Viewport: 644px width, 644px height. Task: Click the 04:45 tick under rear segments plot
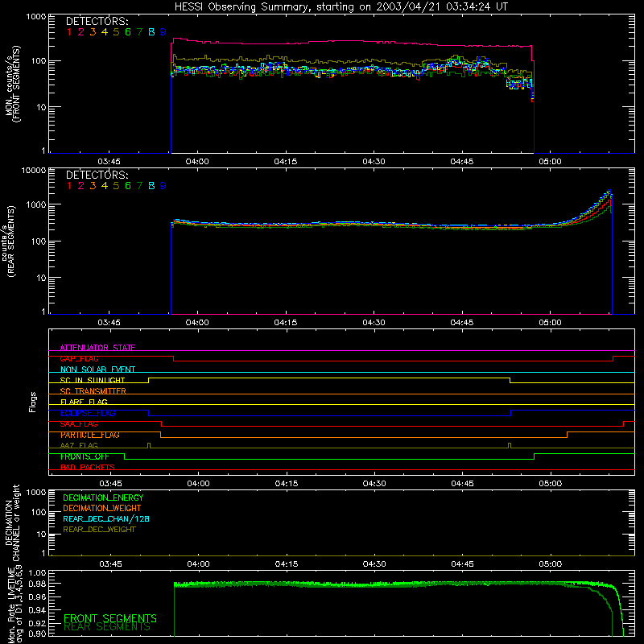461,323
